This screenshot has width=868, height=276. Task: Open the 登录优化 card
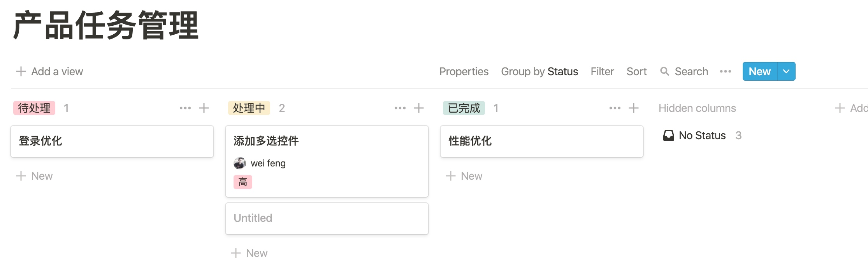112,141
